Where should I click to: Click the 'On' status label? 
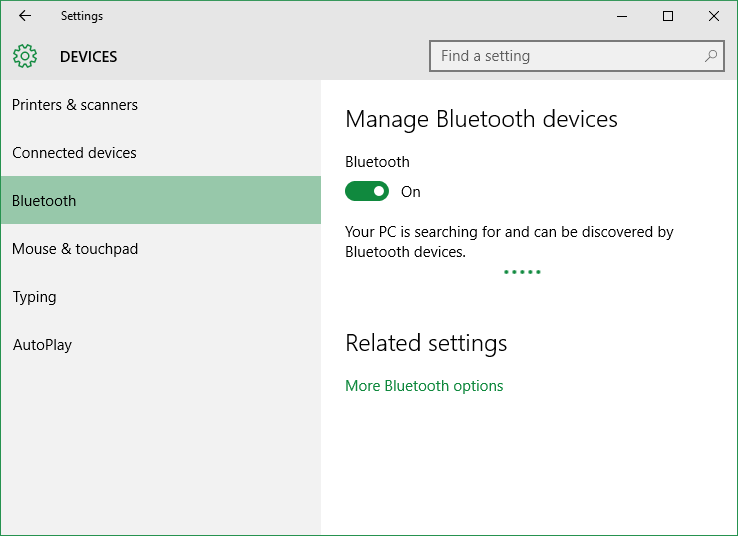pos(410,192)
